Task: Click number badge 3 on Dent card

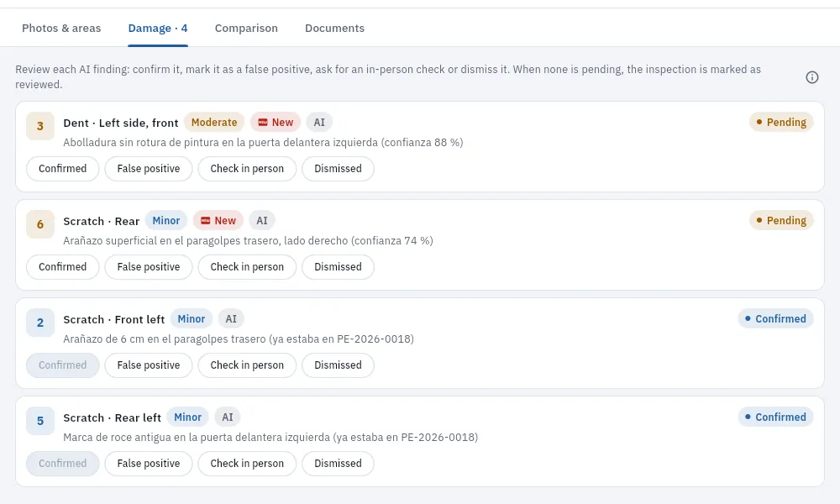Action: coord(40,126)
